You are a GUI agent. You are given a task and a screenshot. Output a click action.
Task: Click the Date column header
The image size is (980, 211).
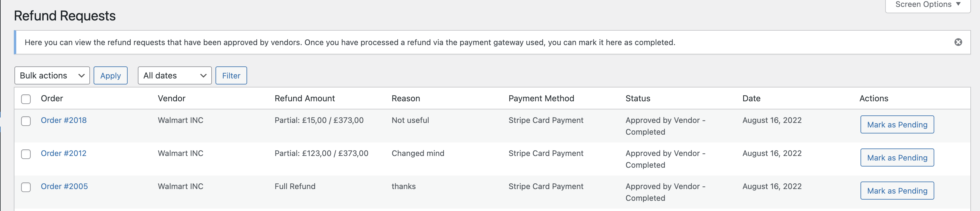[751, 99]
